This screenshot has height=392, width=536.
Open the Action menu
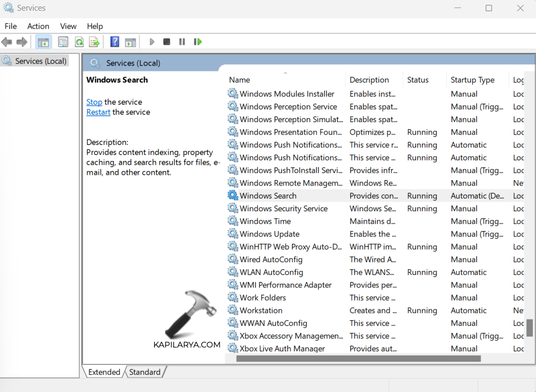(x=38, y=26)
